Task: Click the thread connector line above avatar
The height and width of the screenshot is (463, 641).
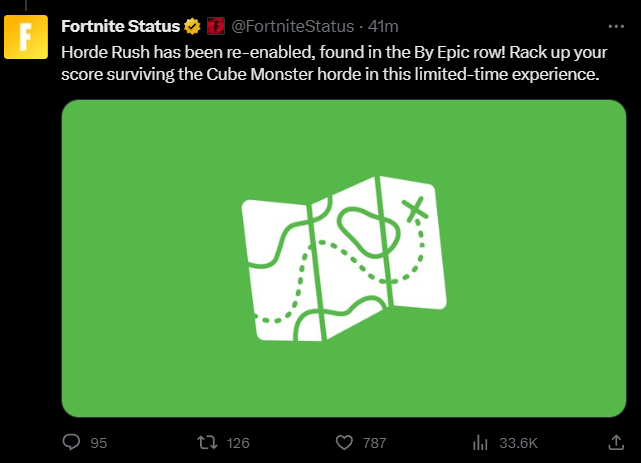Action: click(x=26, y=5)
